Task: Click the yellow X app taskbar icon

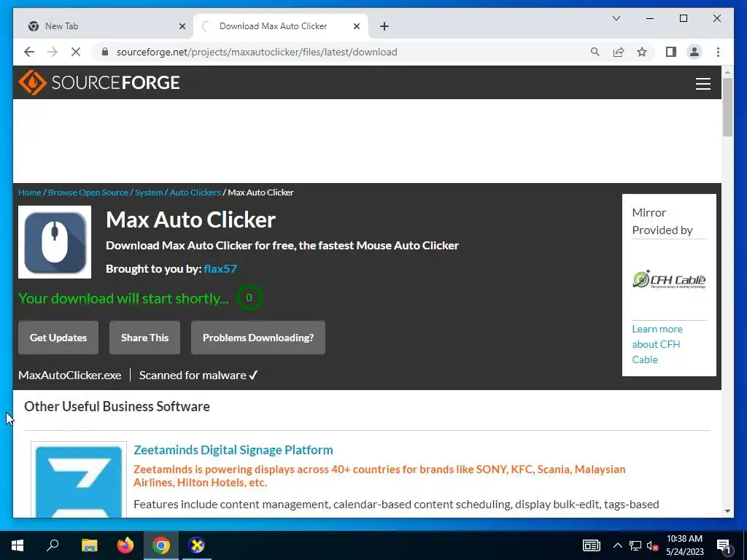Action: [x=196, y=545]
